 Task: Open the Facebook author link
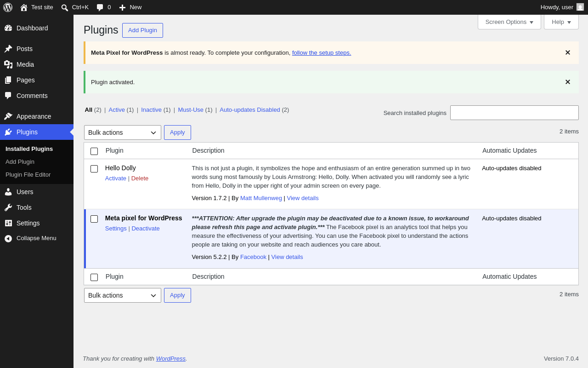(x=253, y=257)
